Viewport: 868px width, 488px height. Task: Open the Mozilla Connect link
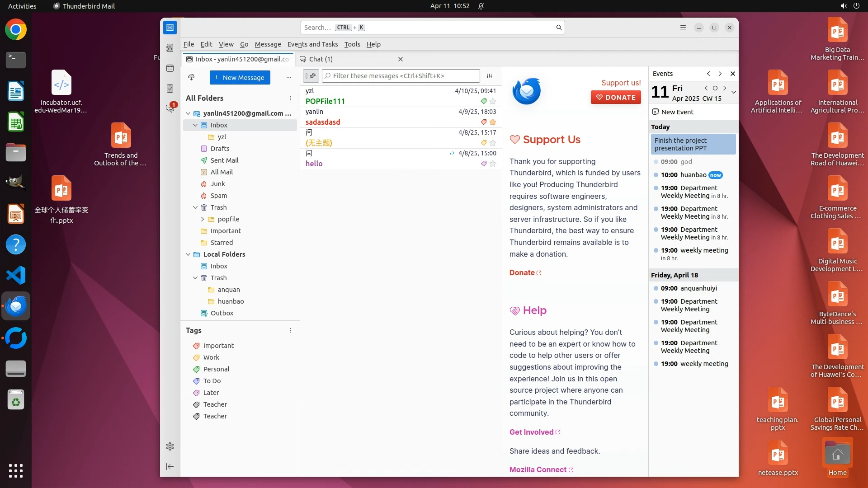tap(538, 469)
